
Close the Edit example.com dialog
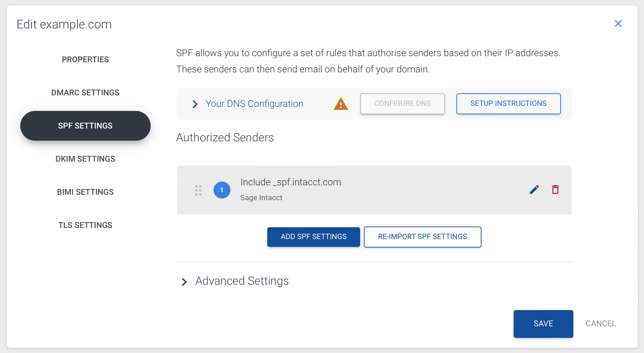point(618,24)
